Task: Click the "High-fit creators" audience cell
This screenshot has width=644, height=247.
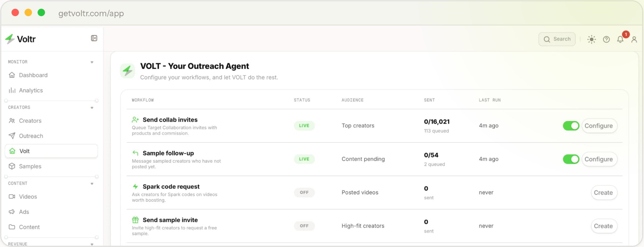Action: click(x=363, y=226)
